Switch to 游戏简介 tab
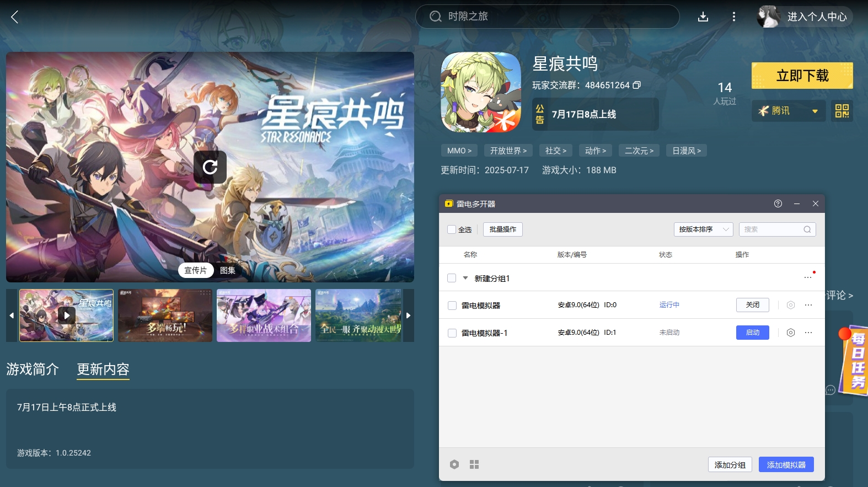 pyautogui.click(x=33, y=369)
